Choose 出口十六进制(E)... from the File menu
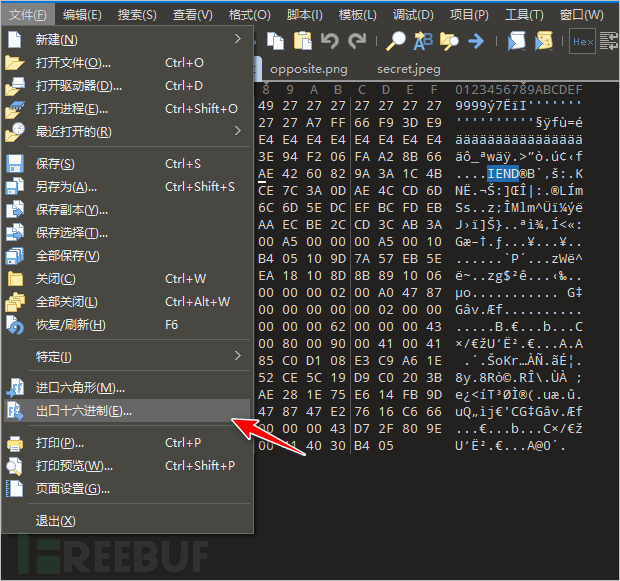 coord(127,411)
